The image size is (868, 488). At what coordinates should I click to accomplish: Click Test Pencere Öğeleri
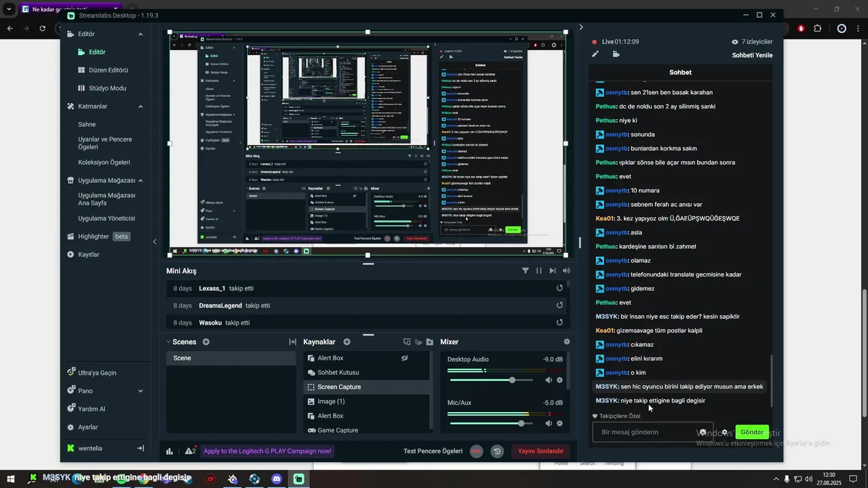(433, 451)
